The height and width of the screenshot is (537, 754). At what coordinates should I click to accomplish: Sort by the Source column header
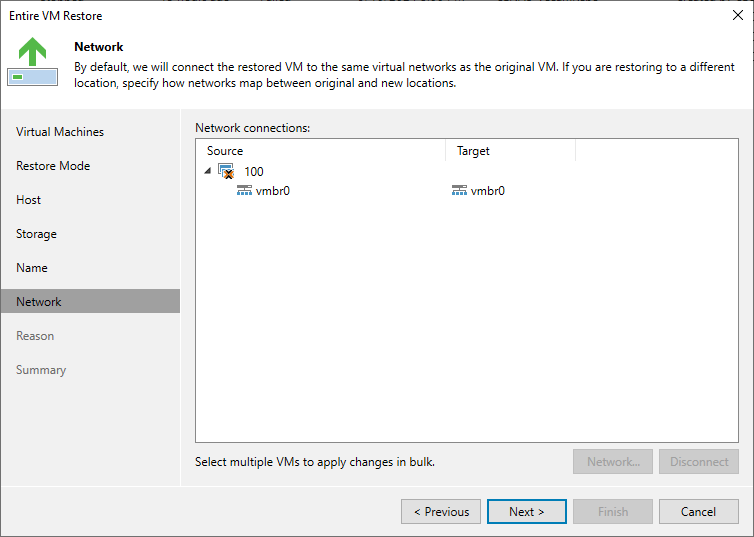[x=321, y=151]
